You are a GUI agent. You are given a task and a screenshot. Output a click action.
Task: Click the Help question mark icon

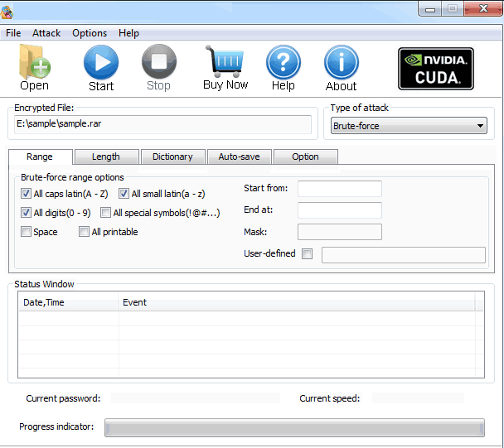tap(283, 62)
